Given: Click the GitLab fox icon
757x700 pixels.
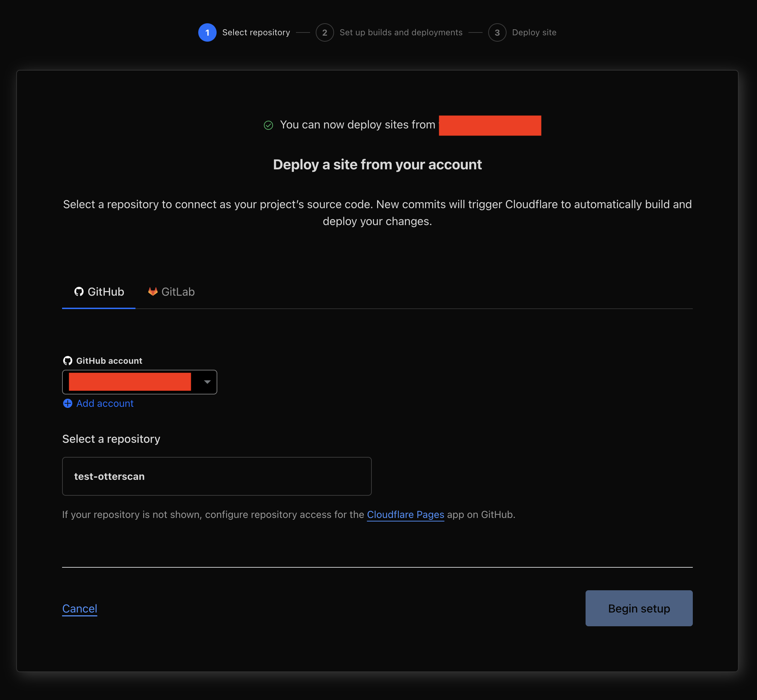Looking at the screenshot, I should pos(153,292).
